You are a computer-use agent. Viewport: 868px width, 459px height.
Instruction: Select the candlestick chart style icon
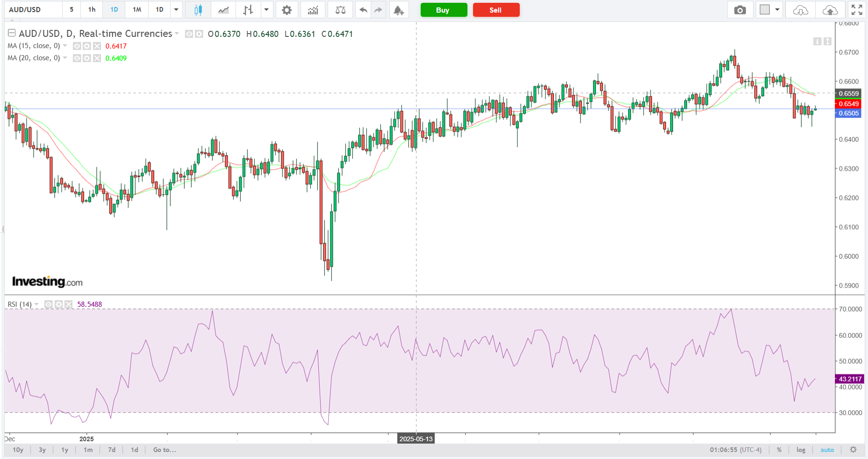198,10
